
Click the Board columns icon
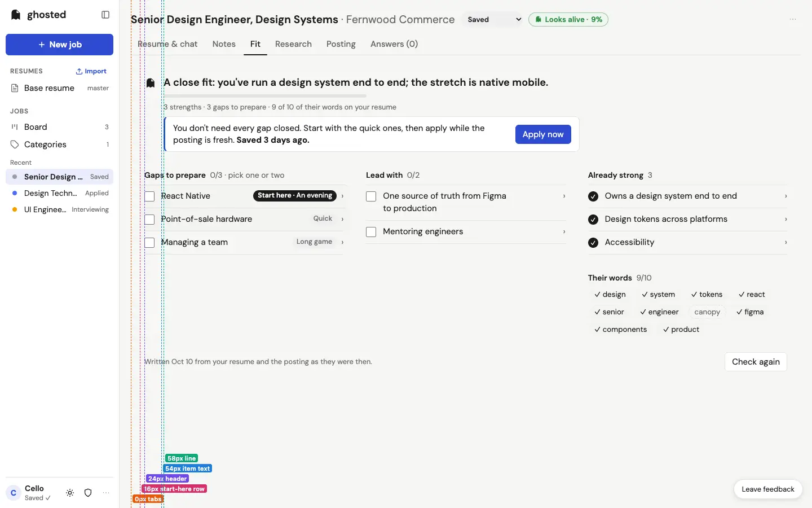coord(15,127)
